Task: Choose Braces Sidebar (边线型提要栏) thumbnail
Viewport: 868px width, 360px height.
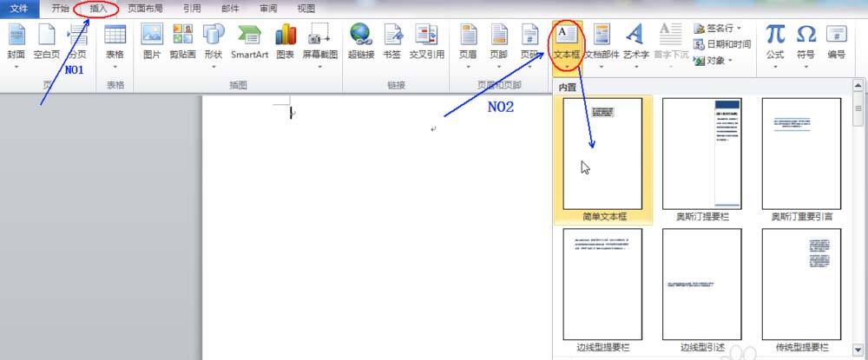Action: pyautogui.click(x=603, y=285)
